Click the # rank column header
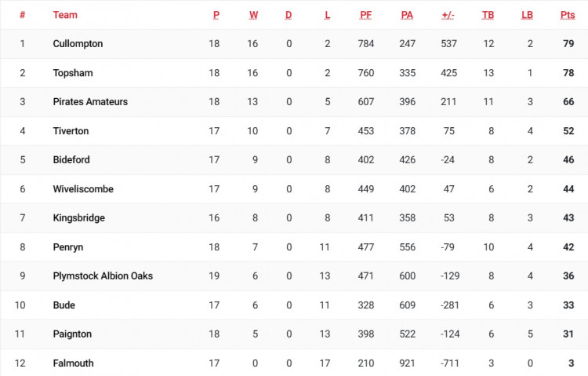 (23, 15)
